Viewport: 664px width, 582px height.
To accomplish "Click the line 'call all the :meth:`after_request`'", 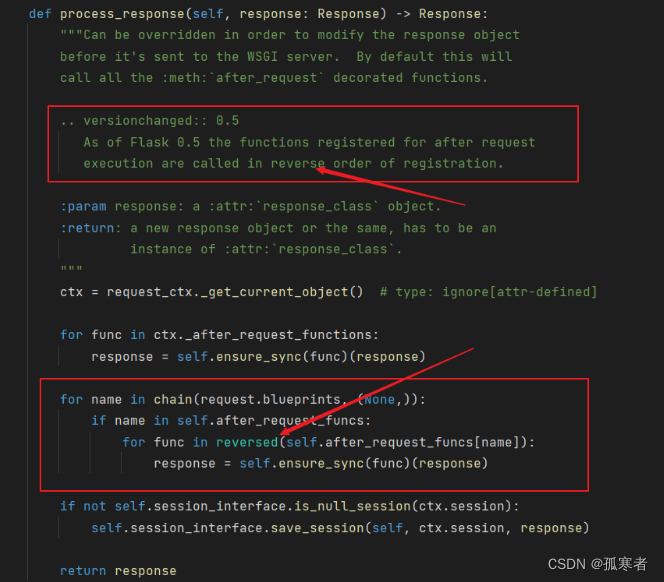I will pyautogui.click(x=274, y=78).
